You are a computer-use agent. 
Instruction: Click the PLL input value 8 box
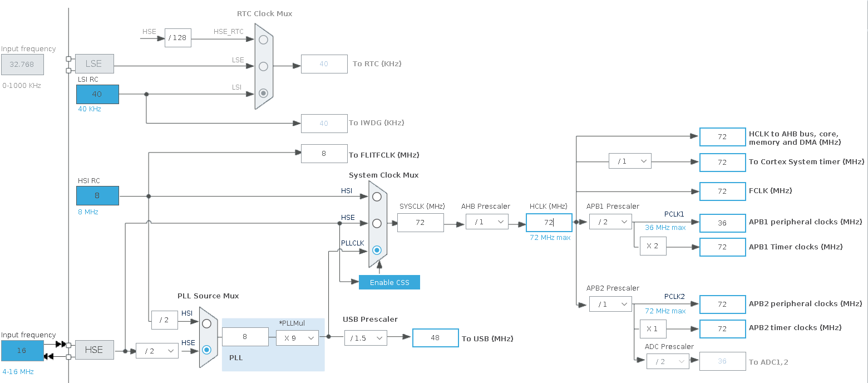click(245, 337)
